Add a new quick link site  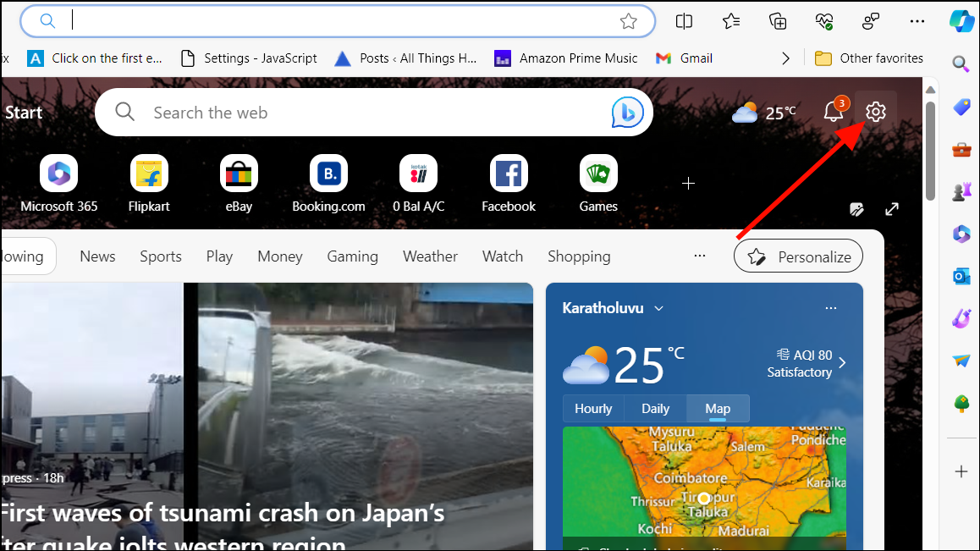click(688, 184)
